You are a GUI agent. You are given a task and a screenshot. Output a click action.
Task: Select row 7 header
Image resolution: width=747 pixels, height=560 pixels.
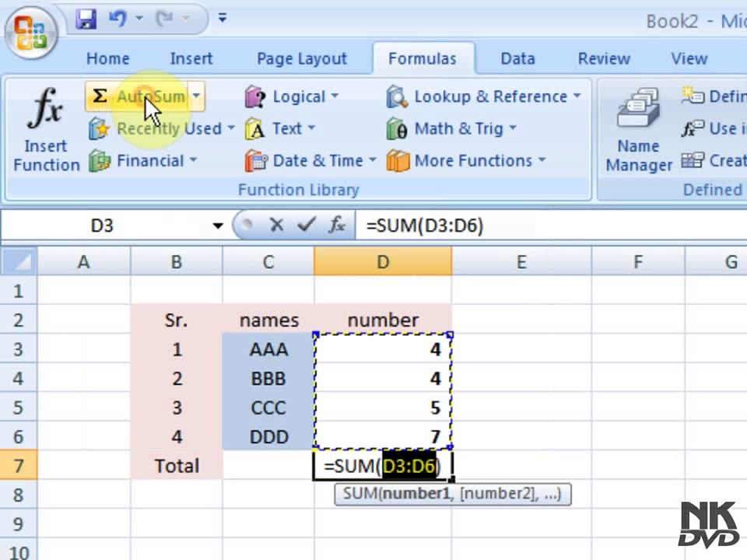point(18,465)
